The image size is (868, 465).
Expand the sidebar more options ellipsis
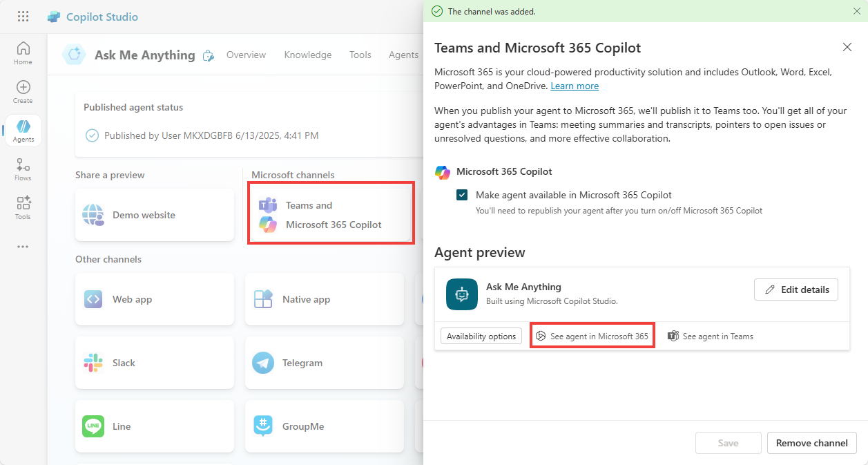tap(23, 247)
